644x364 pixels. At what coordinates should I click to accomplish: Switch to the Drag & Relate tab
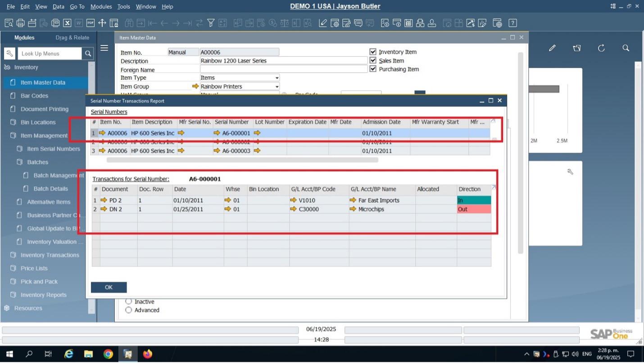[x=73, y=38]
